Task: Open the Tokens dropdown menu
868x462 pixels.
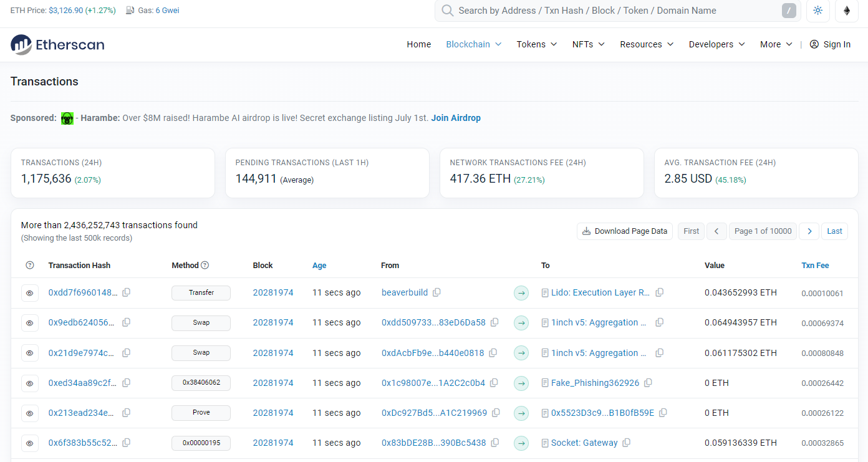Action: 536,44
